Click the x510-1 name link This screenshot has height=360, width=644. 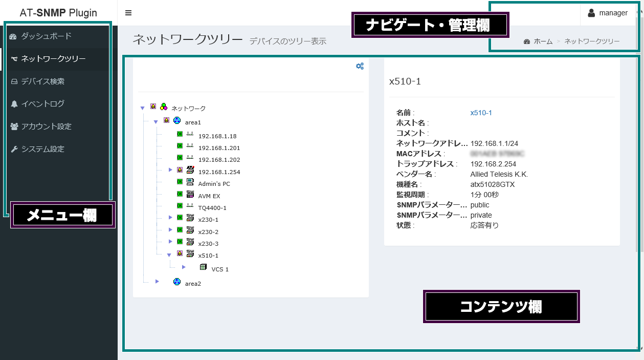pos(481,113)
